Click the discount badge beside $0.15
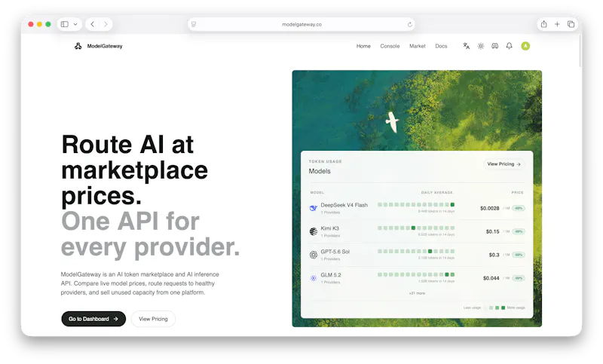The height and width of the screenshot is (364, 603). point(519,232)
